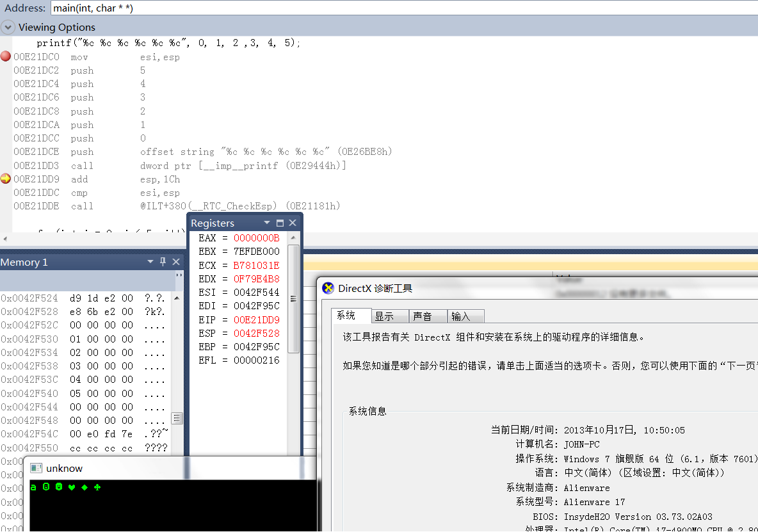Click the disassembly horizontal scroll left arrow
This screenshot has width=758, height=532.
[5, 239]
